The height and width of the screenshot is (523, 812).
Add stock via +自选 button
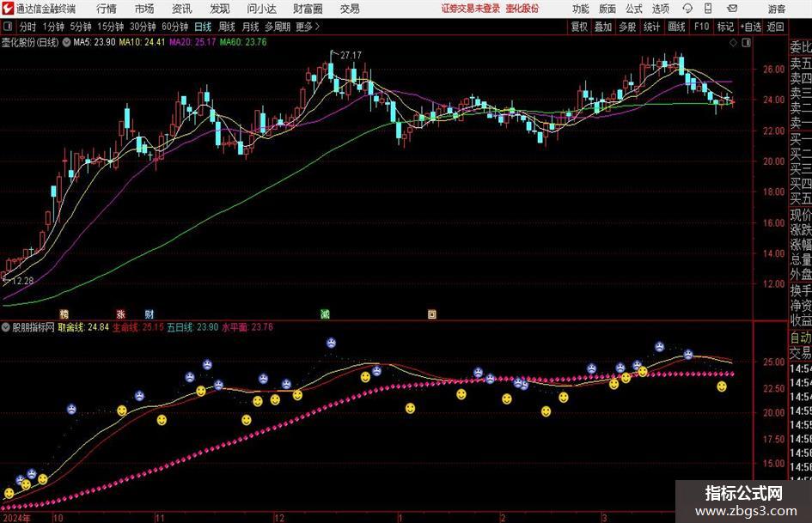click(x=751, y=27)
